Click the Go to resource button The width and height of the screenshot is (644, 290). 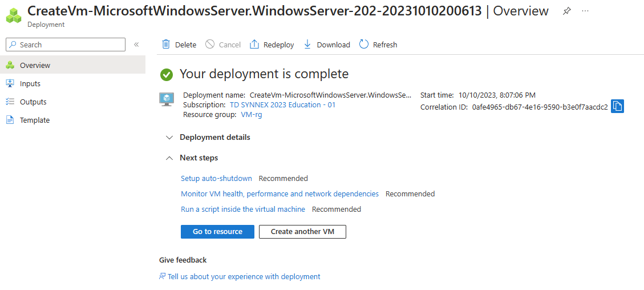(x=217, y=231)
